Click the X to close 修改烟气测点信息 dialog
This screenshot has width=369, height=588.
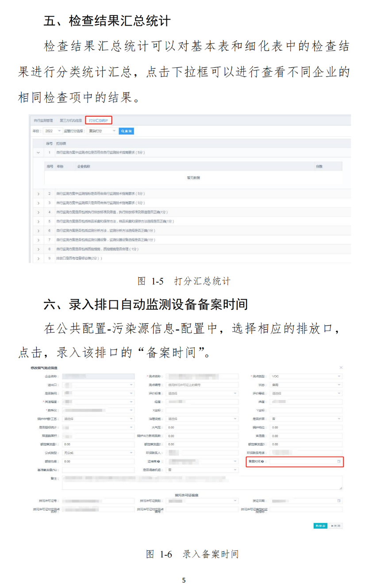[341, 367]
